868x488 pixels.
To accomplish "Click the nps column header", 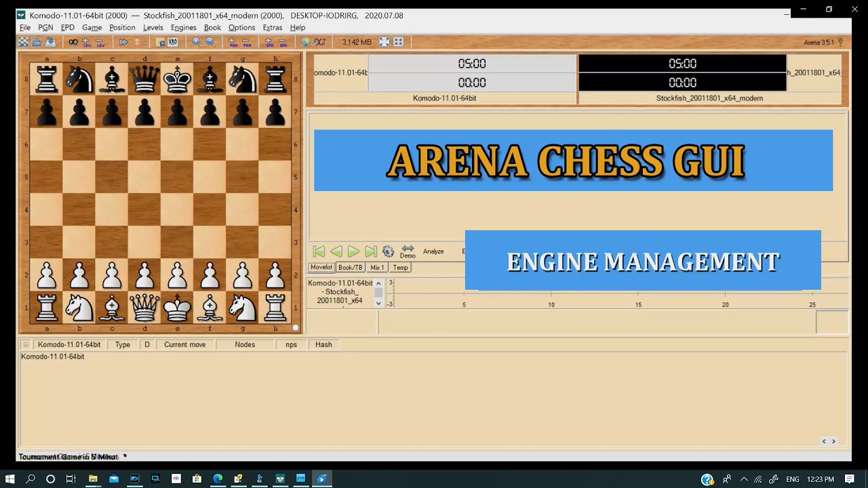I will click(291, 344).
